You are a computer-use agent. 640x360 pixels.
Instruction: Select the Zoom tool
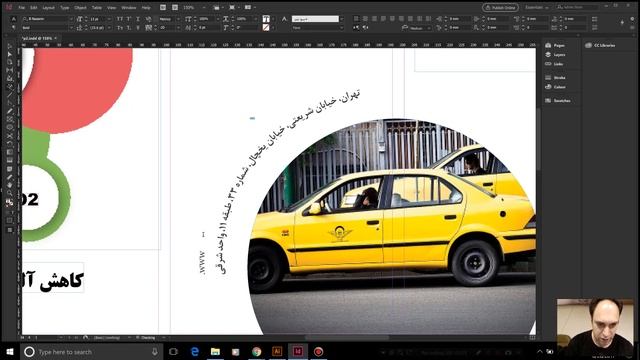click(x=10, y=193)
